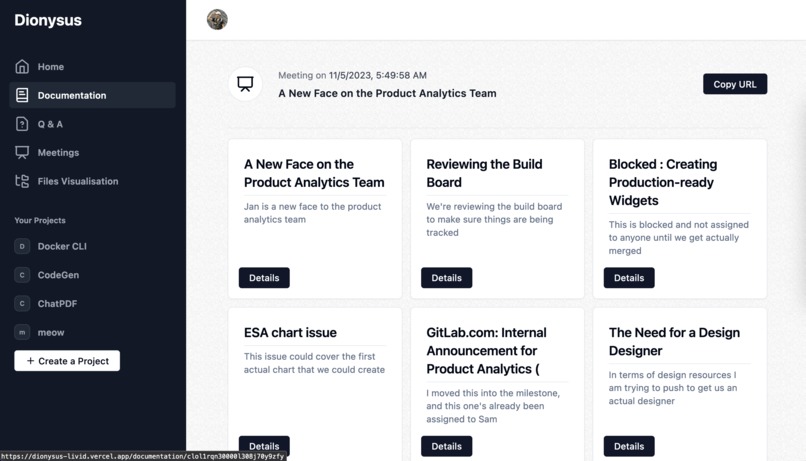Click the Dionysus logo text

tap(48, 20)
